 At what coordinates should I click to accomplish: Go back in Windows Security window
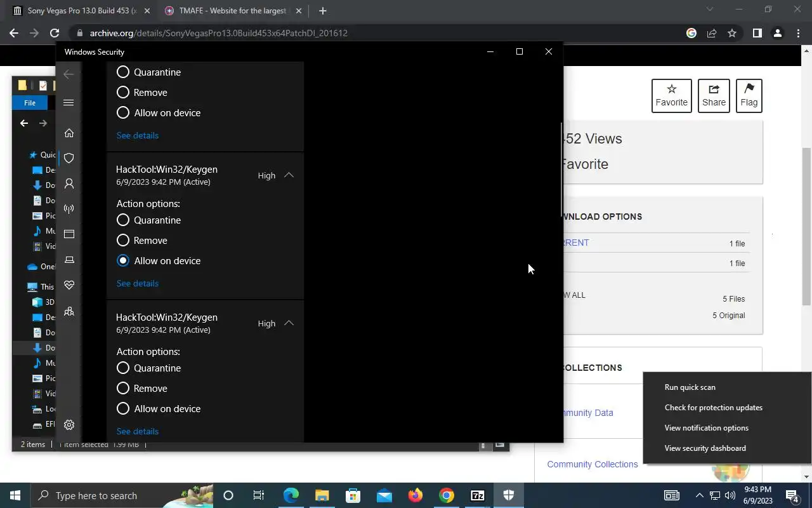(69, 74)
